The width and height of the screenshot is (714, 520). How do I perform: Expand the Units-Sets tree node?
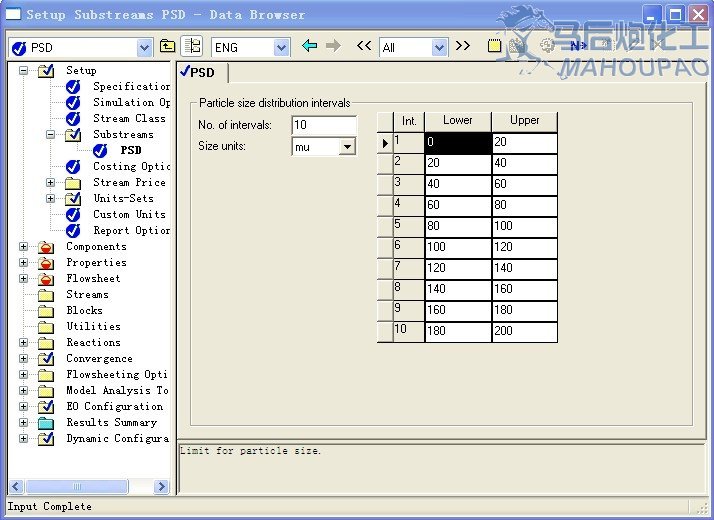(x=50, y=199)
